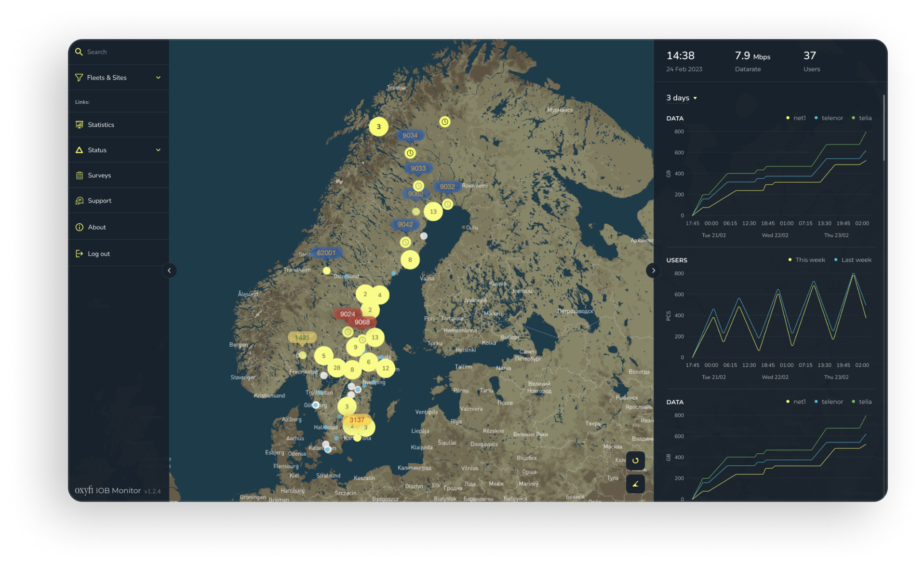
Task: Expand the Status section
Action: pos(159,149)
